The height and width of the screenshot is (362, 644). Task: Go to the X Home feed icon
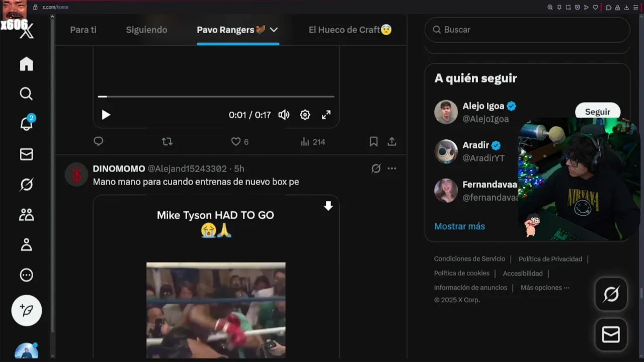point(26,64)
